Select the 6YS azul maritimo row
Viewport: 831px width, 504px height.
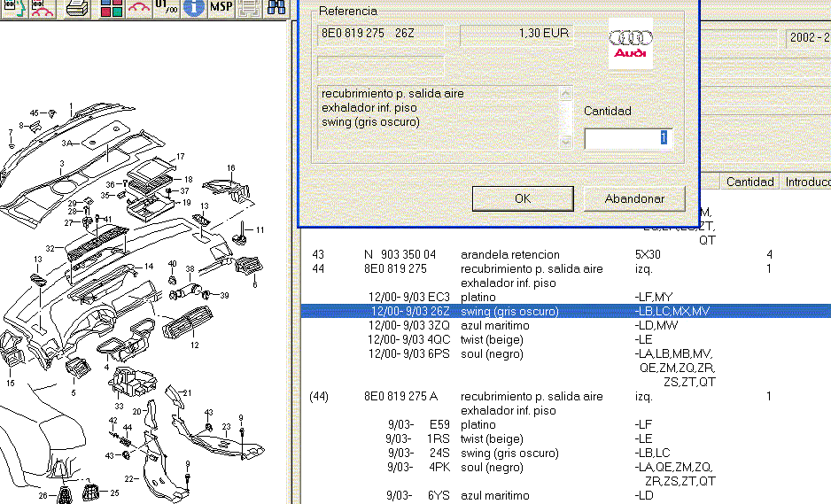[x=565, y=495]
